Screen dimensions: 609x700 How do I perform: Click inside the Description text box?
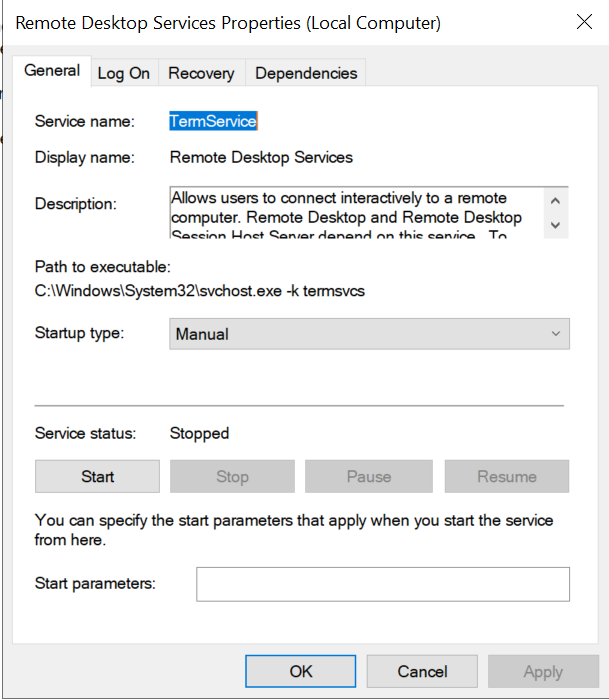click(355, 212)
